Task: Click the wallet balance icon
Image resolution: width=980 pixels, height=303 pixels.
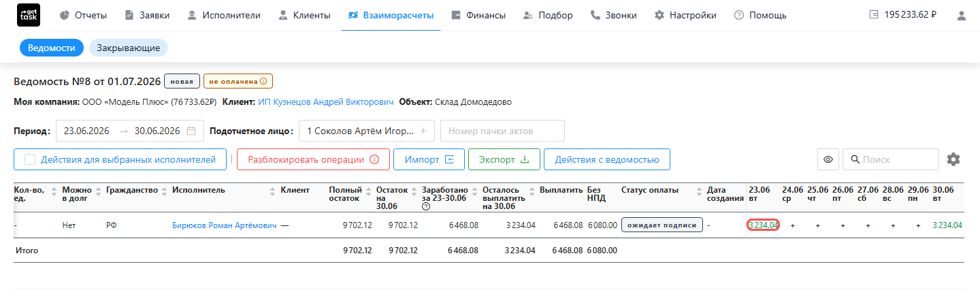Action: tap(874, 15)
